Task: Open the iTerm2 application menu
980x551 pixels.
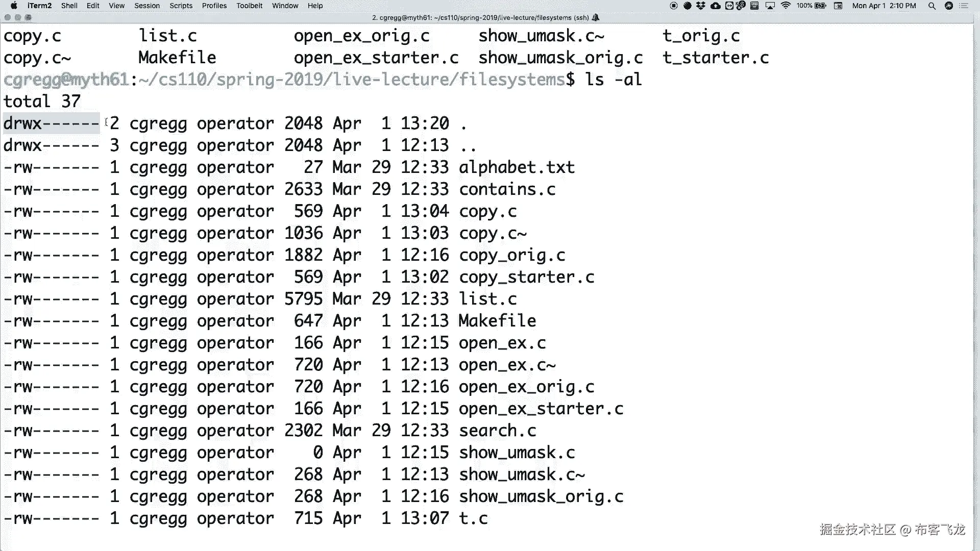Action: (39, 6)
